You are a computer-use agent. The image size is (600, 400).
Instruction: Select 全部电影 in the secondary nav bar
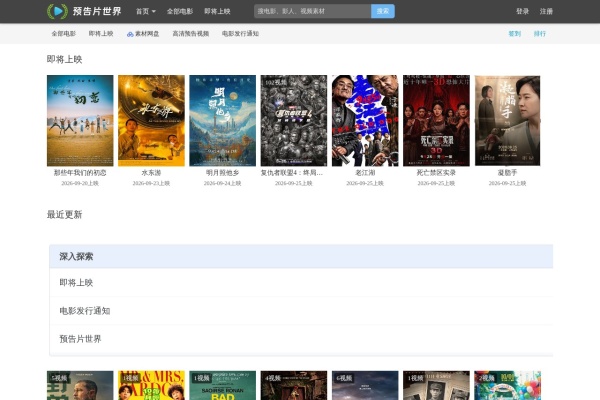point(64,34)
